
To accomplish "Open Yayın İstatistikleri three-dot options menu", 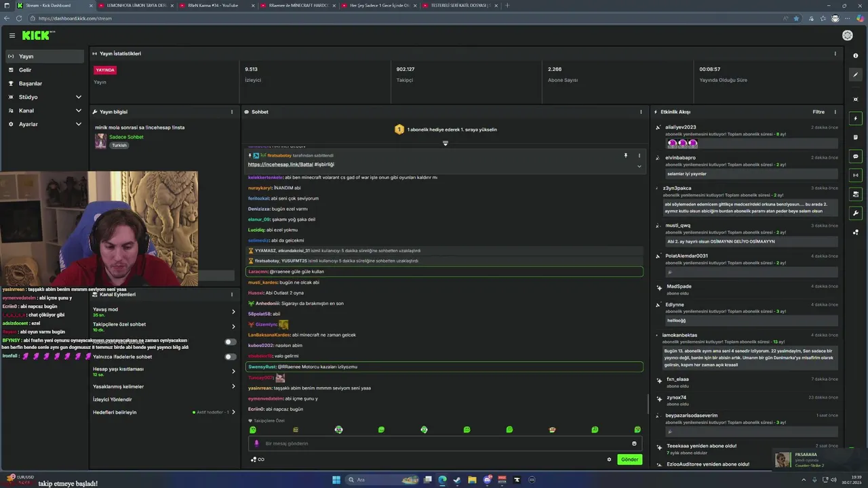I will [x=835, y=54].
